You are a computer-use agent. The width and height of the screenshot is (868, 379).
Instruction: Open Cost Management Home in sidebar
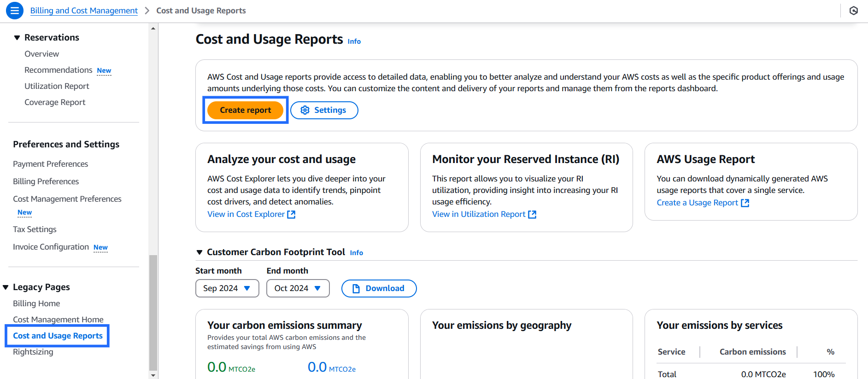[x=58, y=320]
